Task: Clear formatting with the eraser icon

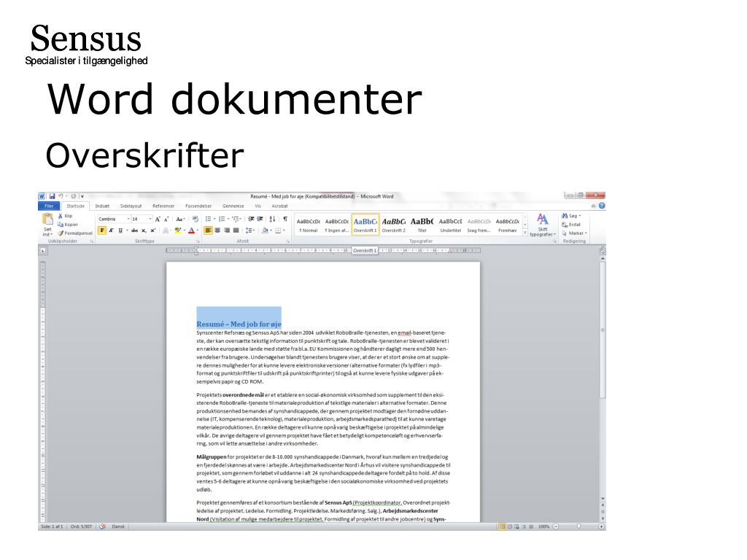Action: (x=195, y=219)
